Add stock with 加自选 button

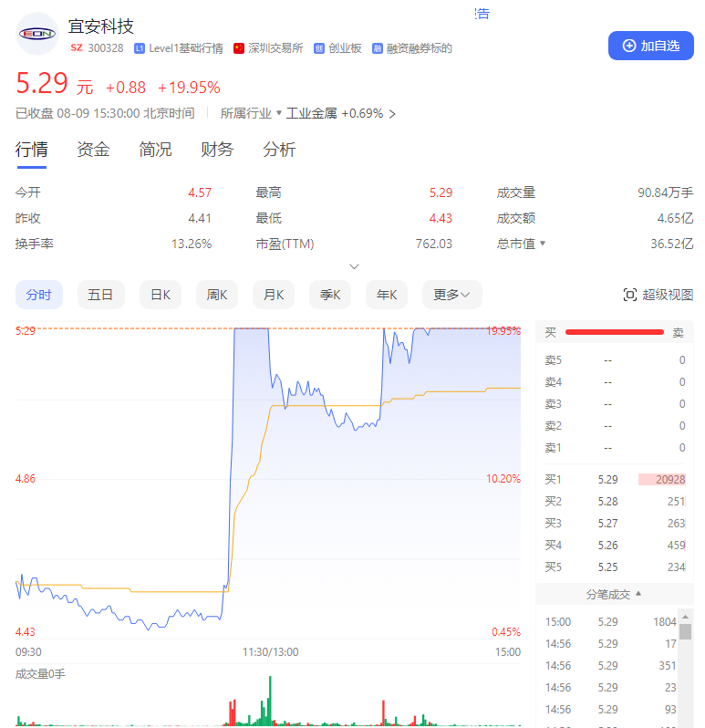click(650, 46)
